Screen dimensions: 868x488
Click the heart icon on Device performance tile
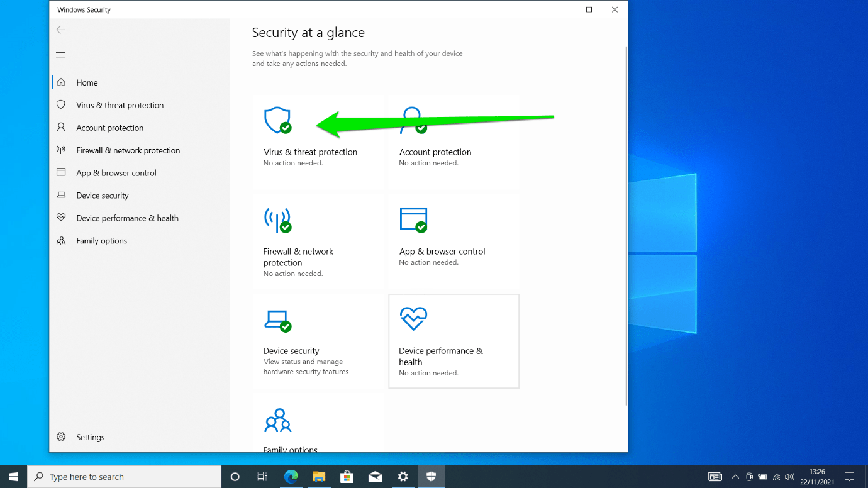pyautogui.click(x=414, y=319)
